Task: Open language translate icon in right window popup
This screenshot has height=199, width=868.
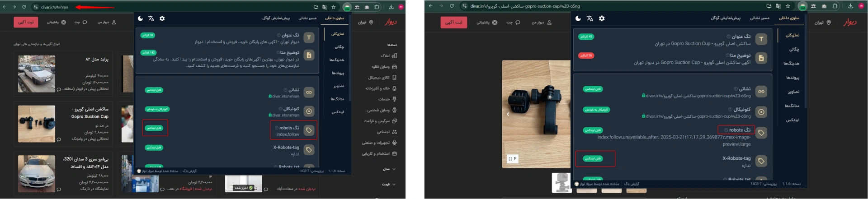Action: tap(590, 19)
